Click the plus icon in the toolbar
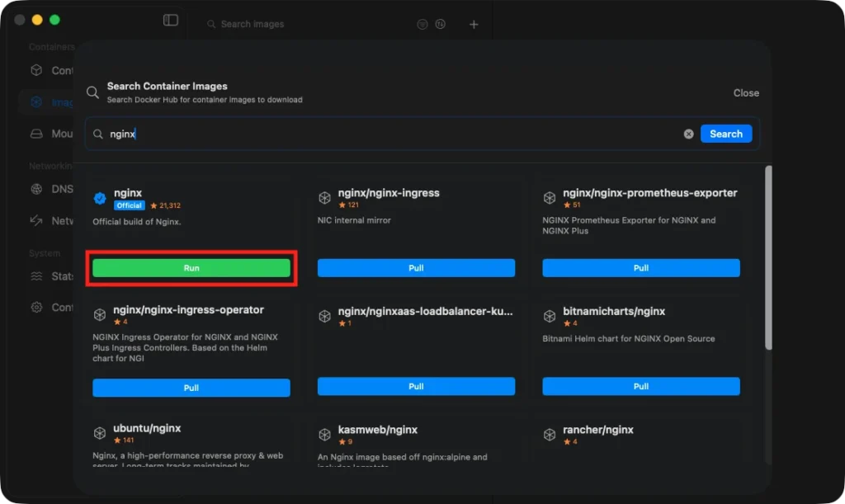 [x=474, y=24]
